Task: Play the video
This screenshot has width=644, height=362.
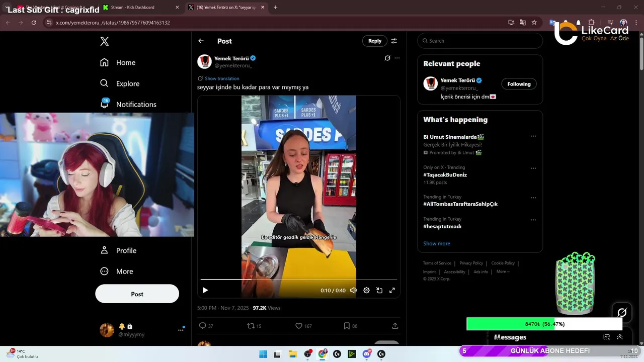Action: tap(205, 290)
